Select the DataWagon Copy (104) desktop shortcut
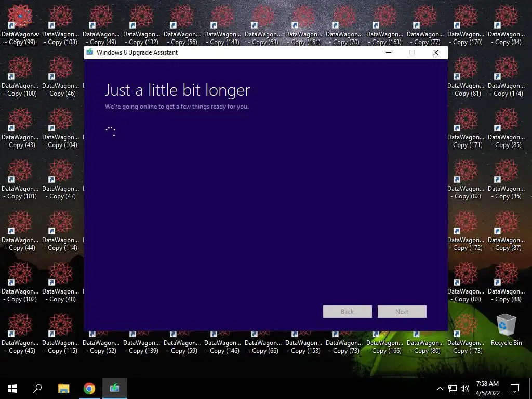Image resolution: width=532 pixels, height=399 pixels. (x=60, y=128)
